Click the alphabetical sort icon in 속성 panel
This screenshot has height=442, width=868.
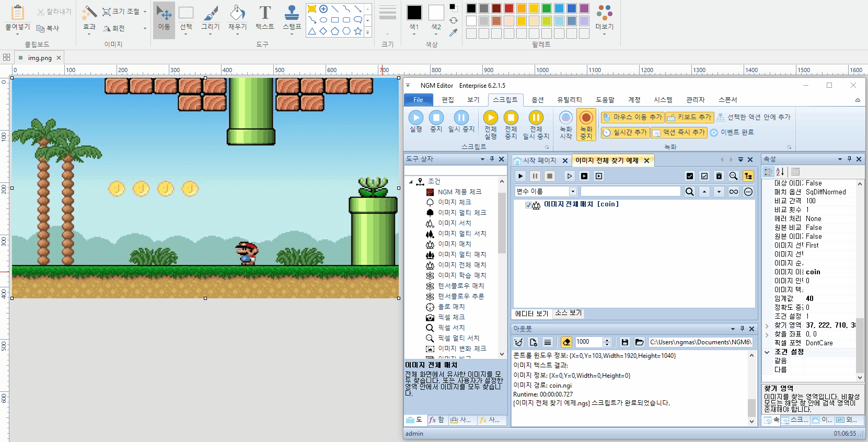pyautogui.click(x=780, y=172)
